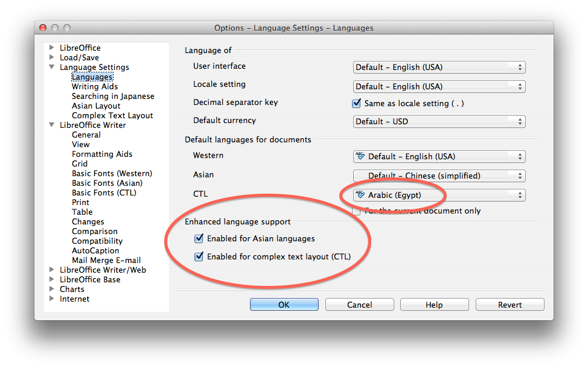588x368 pixels.
Task: Select Grid under LibreOffice Writer
Action: pyautogui.click(x=80, y=163)
